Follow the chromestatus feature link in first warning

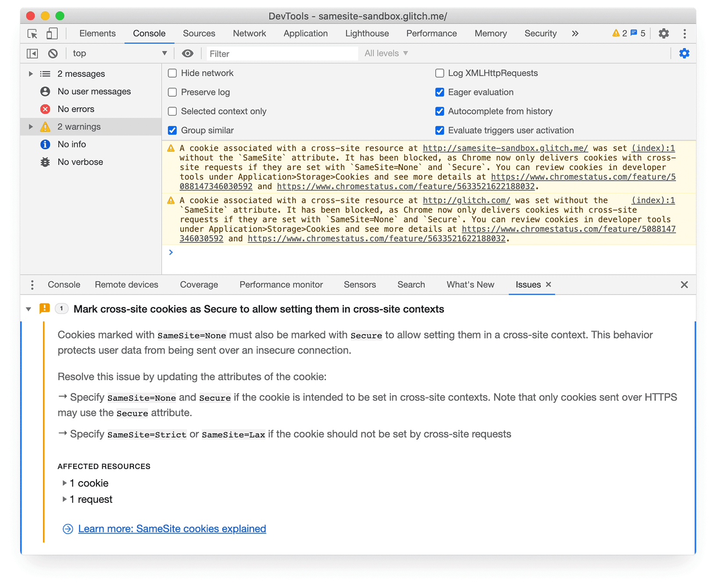[583, 177]
